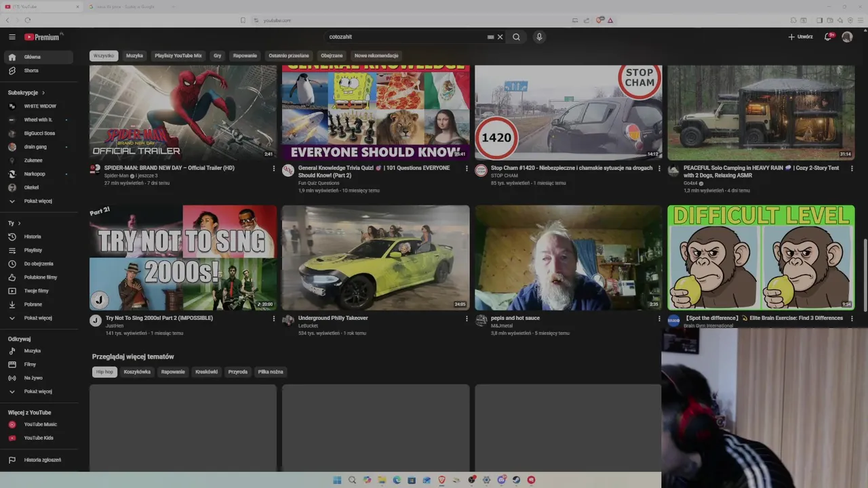Open more options for PEACEFUL Solo Camping video
This screenshot has width=868, height=488.
point(852,168)
